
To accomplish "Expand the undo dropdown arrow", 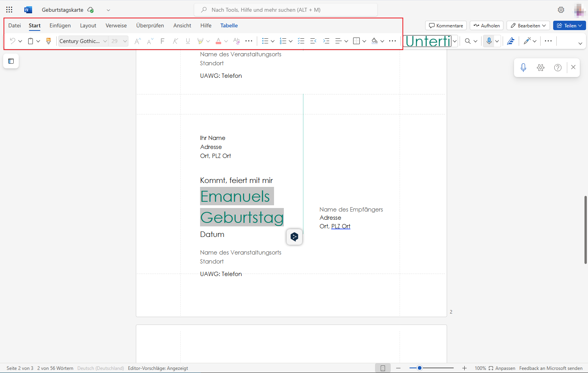I will 20,41.
